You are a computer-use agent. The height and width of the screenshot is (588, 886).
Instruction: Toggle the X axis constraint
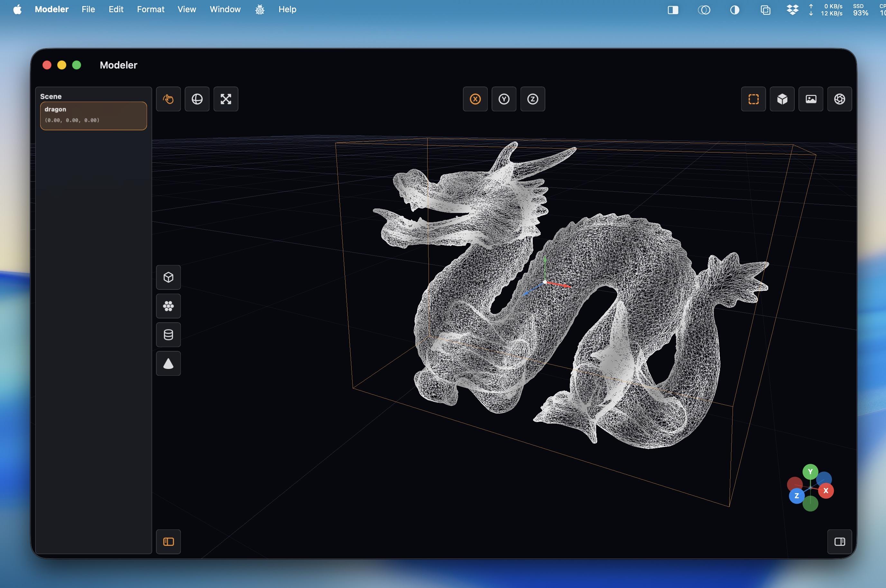click(x=475, y=99)
